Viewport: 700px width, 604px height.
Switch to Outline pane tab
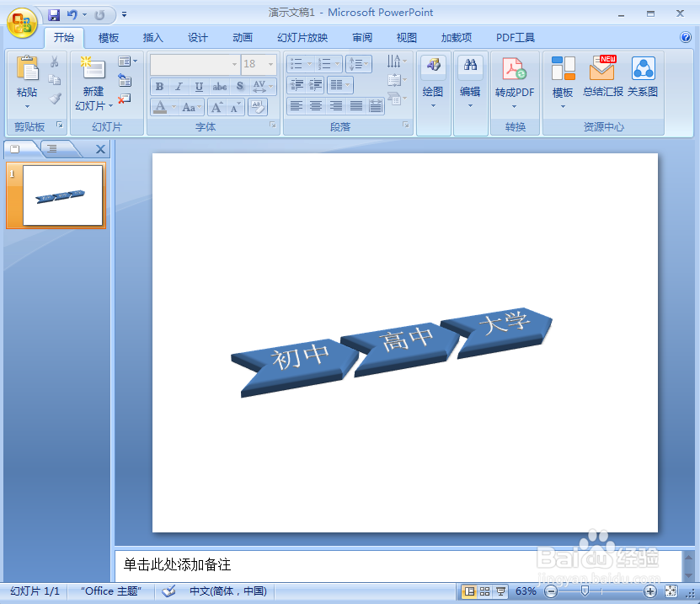53,149
